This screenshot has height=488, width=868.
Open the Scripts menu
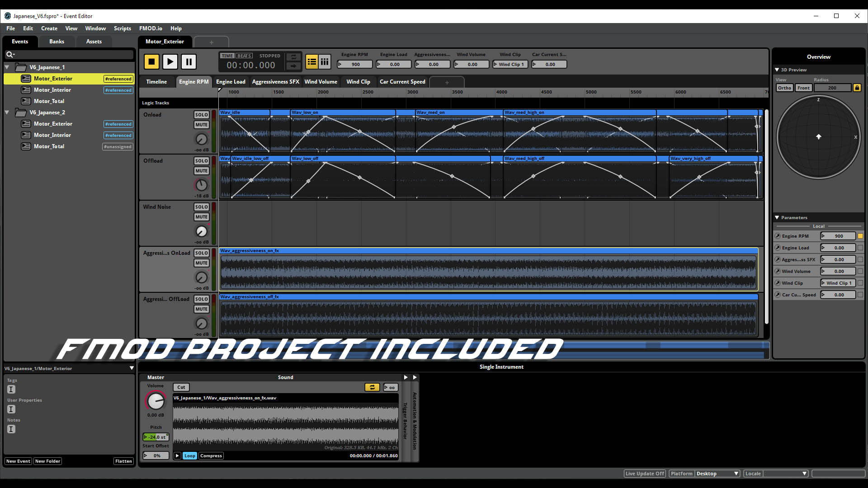(x=122, y=28)
